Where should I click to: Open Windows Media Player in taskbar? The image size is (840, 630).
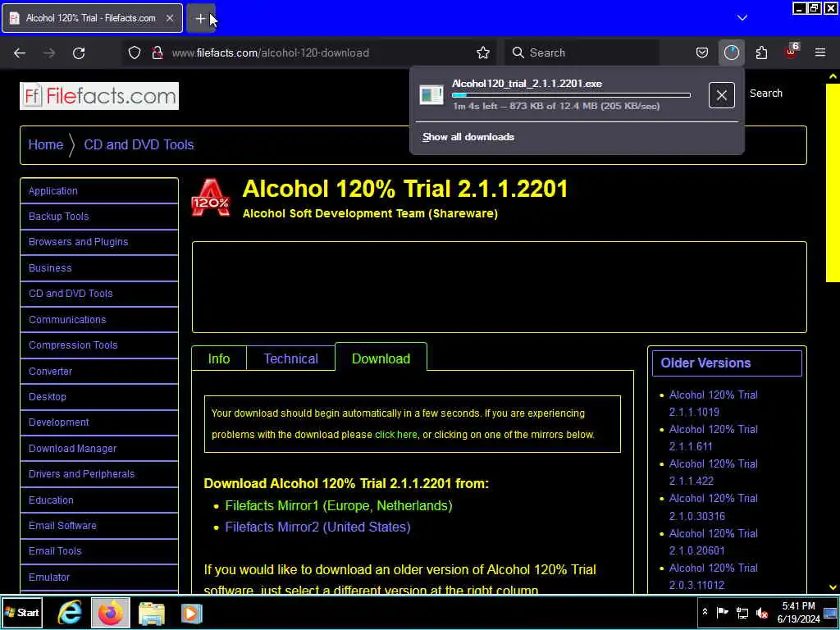(x=192, y=613)
